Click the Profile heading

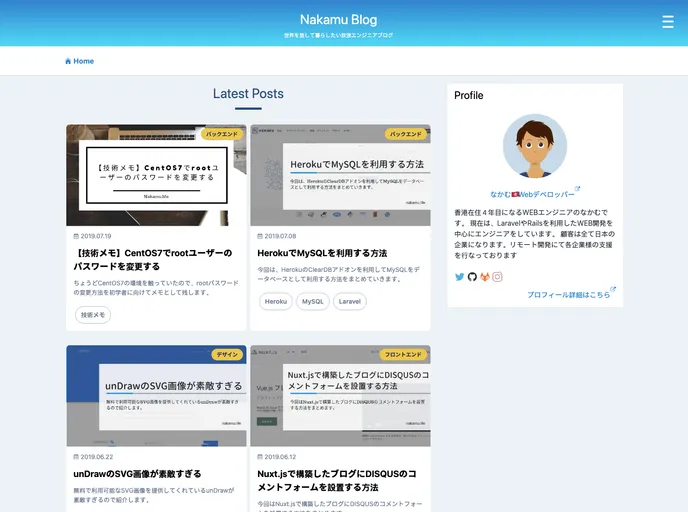[469, 95]
